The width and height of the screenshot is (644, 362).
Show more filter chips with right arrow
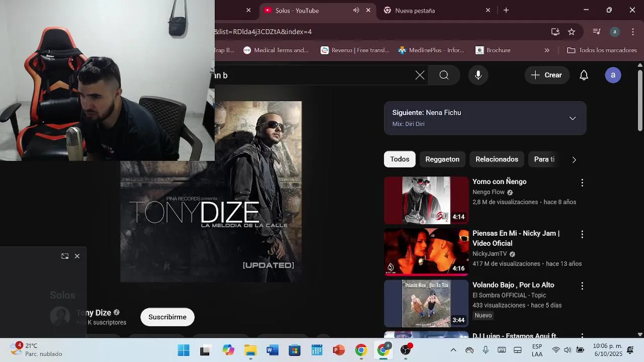(x=574, y=159)
